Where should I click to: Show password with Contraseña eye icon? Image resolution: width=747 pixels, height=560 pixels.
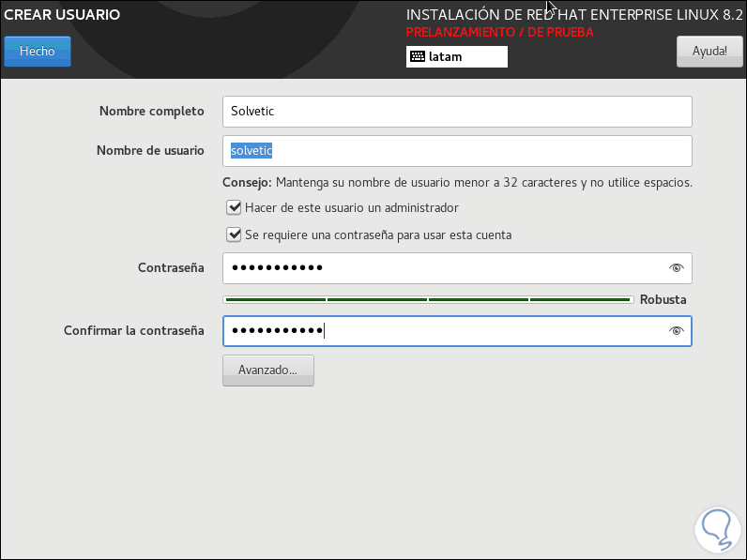(676, 268)
